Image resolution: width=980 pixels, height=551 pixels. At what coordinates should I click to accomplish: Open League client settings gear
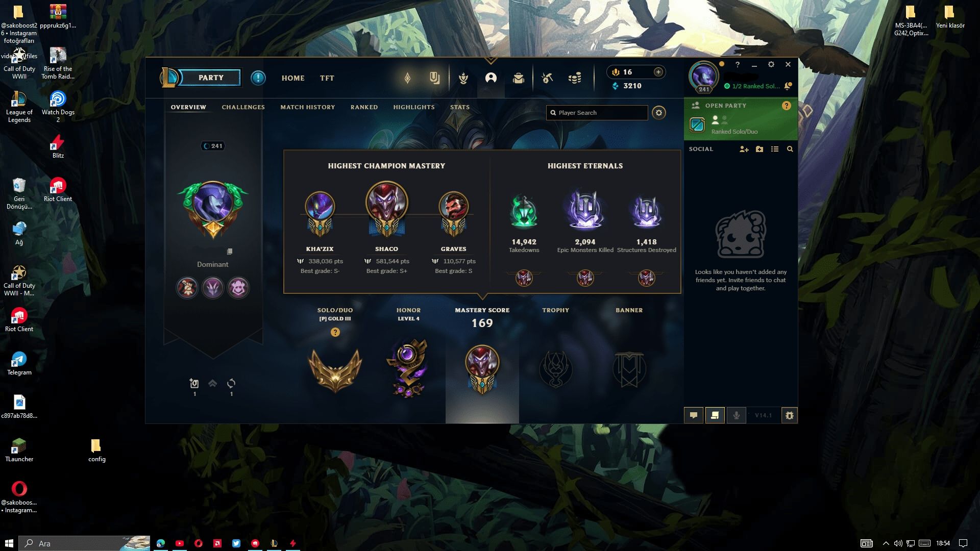point(771,65)
